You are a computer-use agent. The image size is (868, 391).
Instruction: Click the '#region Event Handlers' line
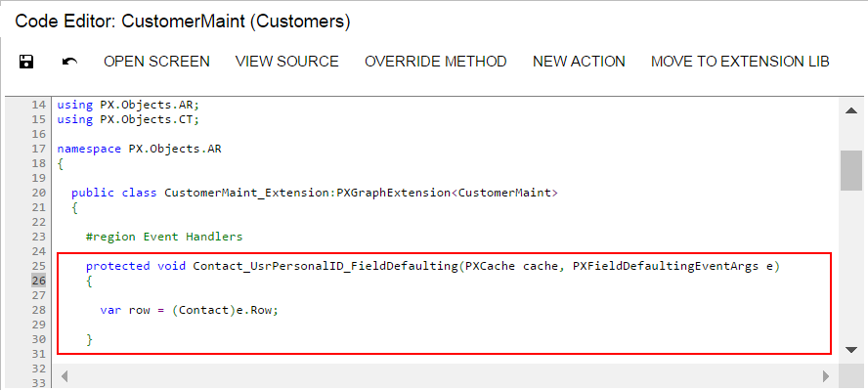point(163,237)
